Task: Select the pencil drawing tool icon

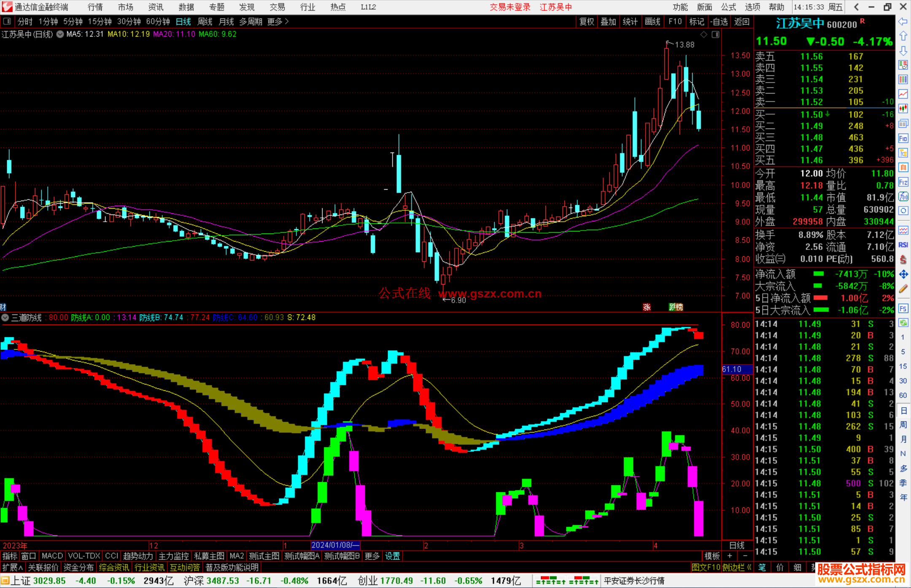Action: click(903, 289)
